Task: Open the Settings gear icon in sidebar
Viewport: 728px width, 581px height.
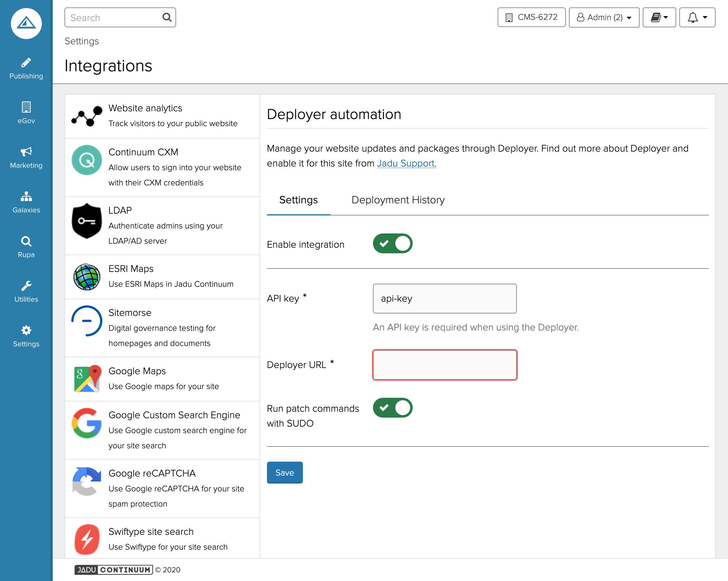Action: point(26,330)
